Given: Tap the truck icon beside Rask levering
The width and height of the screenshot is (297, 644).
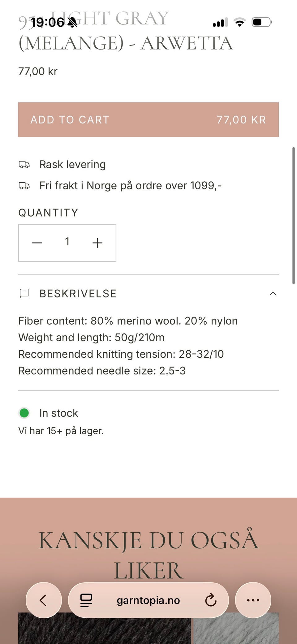Looking at the screenshot, I should pyautogui.click(x=24, y=164).
